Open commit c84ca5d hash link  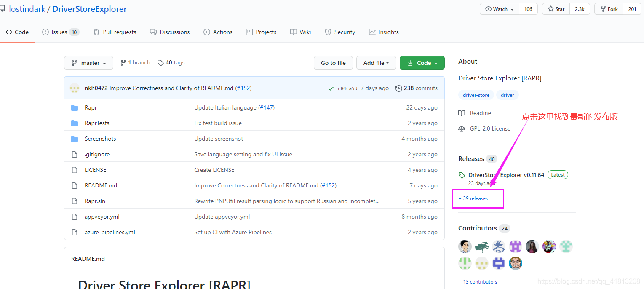click(x=347, y=88)
